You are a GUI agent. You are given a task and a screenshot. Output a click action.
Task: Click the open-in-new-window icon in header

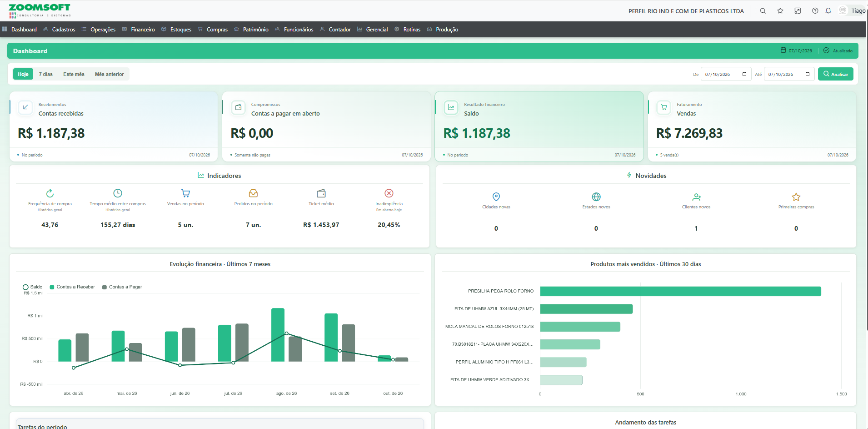tap(798, 11)
